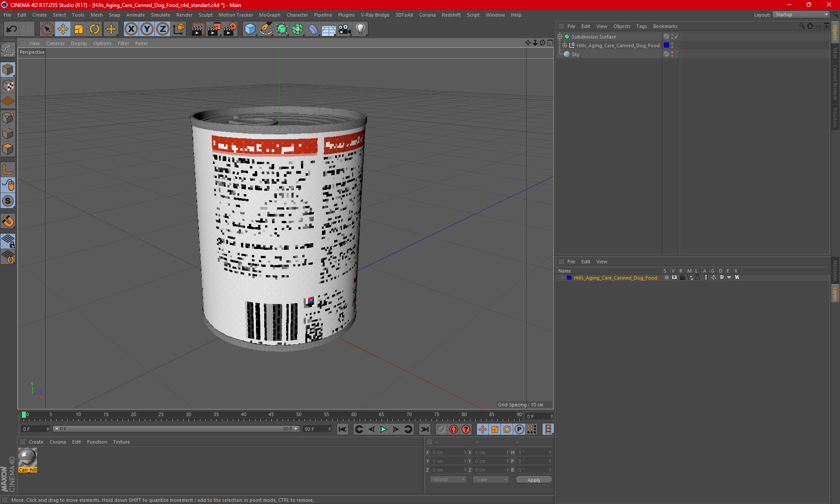Switch to Texture mode icon
The height and width of the screenshot is (504, 840).
pyautogui.click(x=8, y=86)
